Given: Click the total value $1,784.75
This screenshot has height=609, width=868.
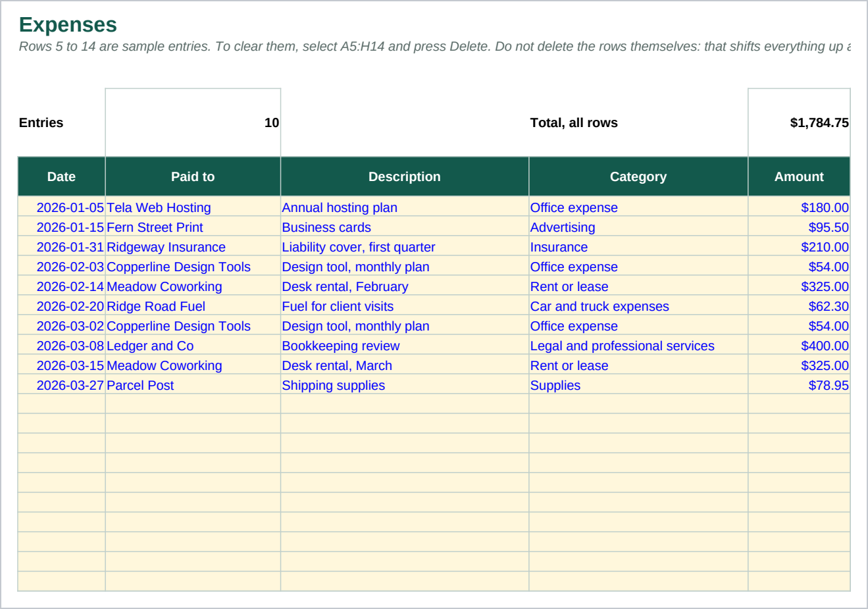Looking at the screenshot, I should (x=799, y=122).
